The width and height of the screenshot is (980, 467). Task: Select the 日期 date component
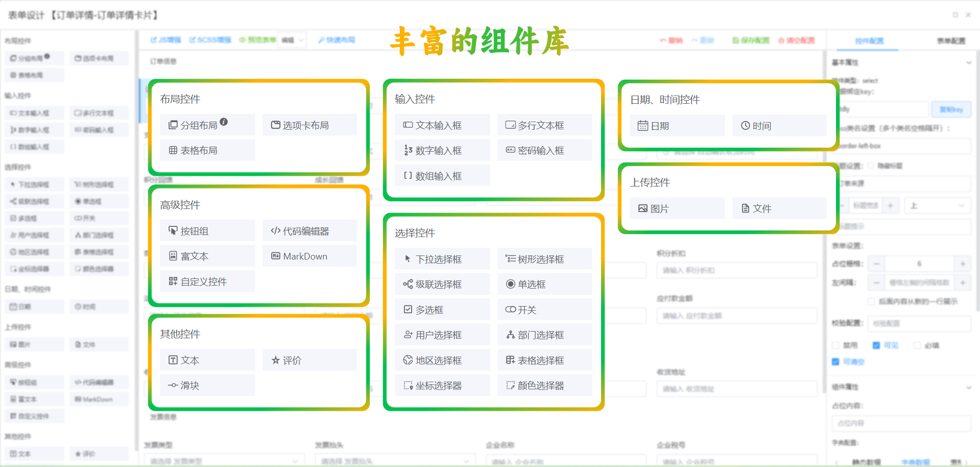tap(677, 125)
